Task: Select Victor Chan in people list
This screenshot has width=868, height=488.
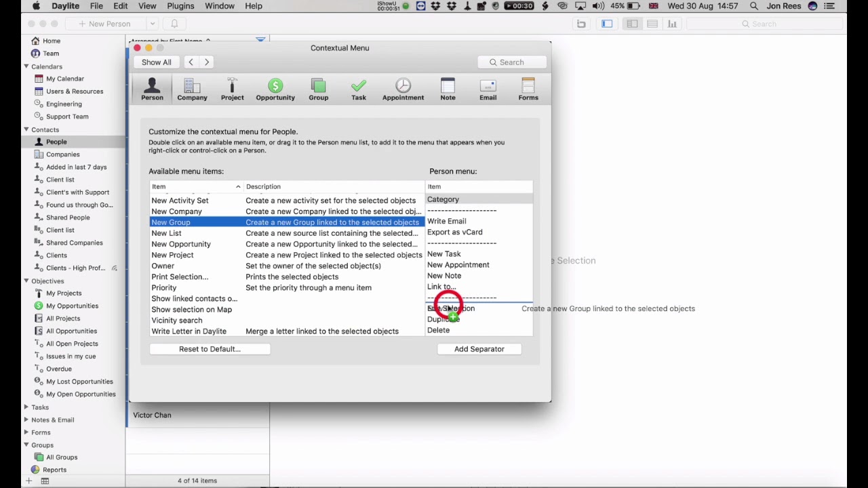Action: click(x=198, y=415)
